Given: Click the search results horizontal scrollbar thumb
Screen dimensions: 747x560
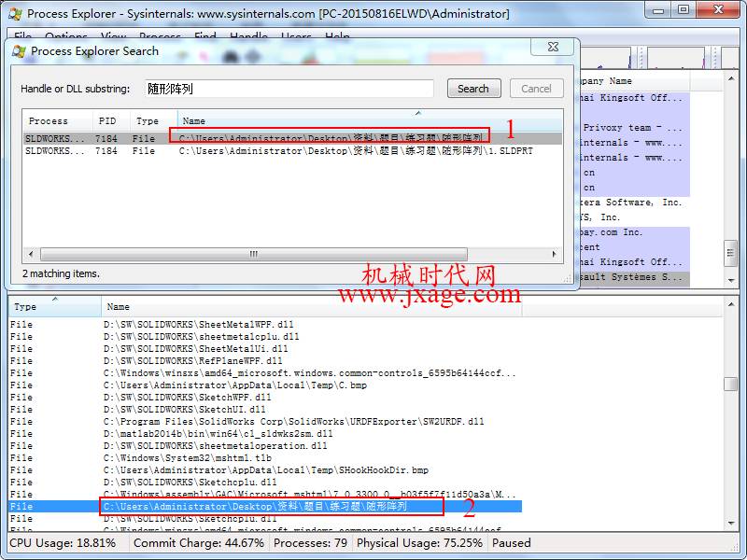Looking at the screenshot, I should click(x=253, y=254).
